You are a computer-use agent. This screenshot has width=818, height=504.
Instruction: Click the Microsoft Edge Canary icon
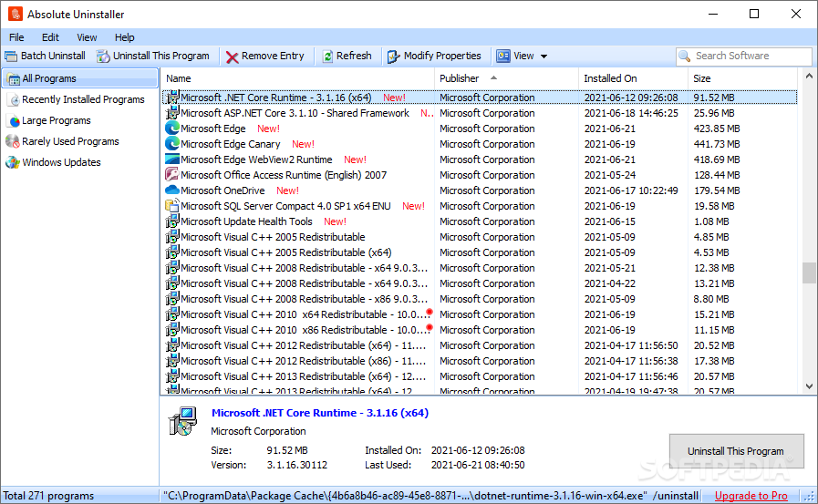click(172, 144)
